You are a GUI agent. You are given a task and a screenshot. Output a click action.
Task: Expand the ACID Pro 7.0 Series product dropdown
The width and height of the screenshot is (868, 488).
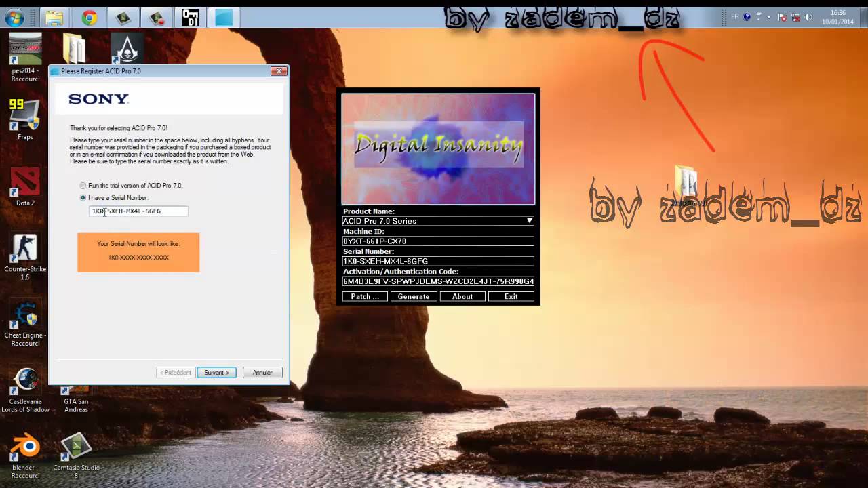click(x=530, y=221)
